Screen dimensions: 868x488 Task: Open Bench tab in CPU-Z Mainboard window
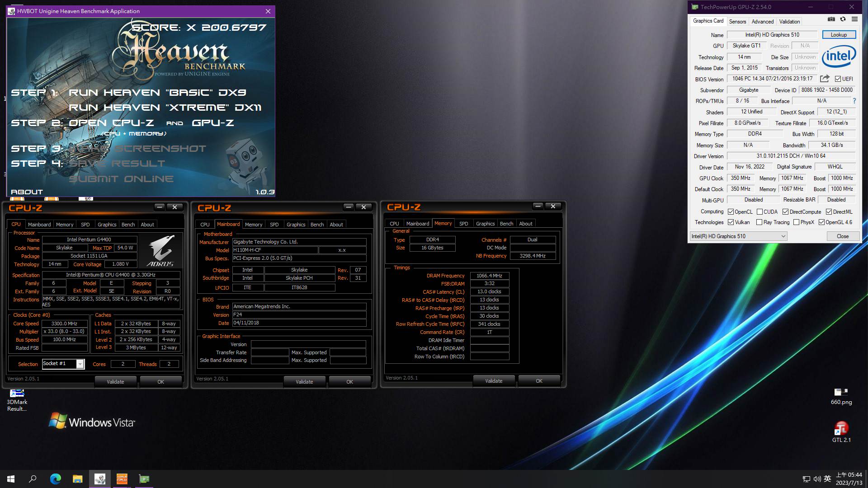tap(317, 225)
